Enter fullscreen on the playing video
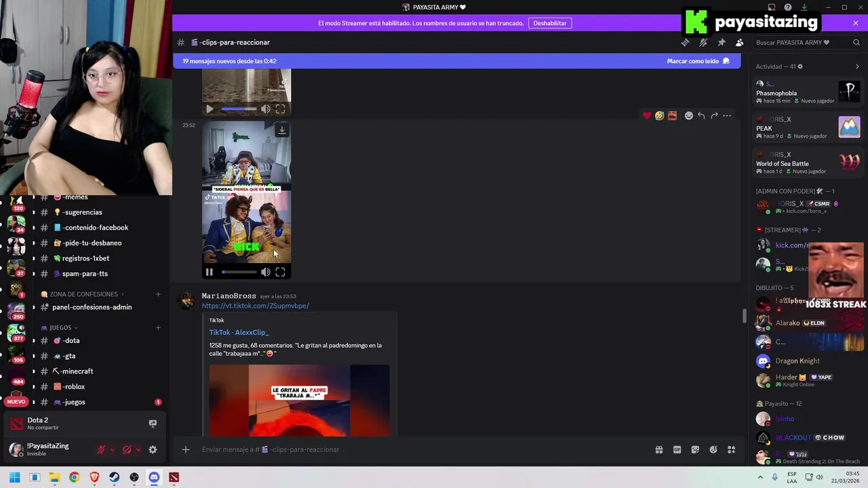 (280, 272)
